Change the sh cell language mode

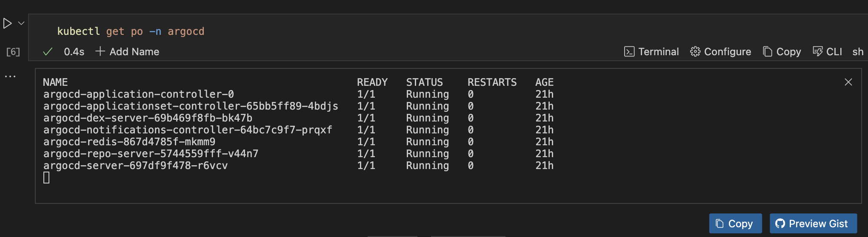[x=858, y=52]
